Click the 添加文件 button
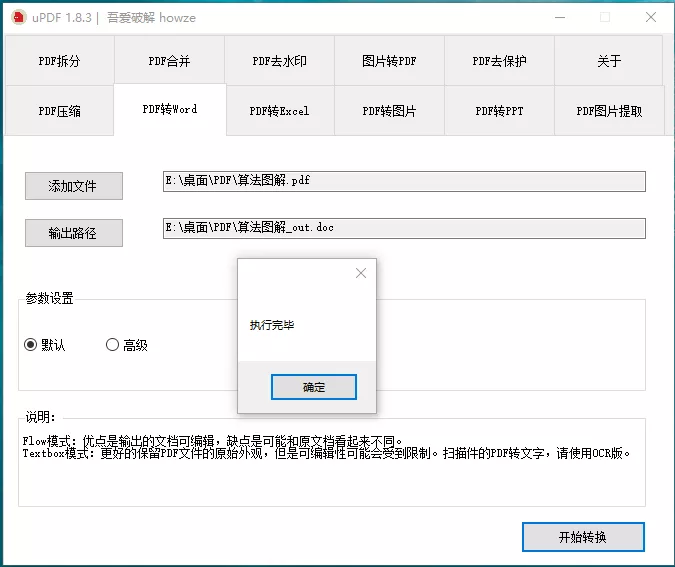The image size is (675, 567). click(74, 186)
